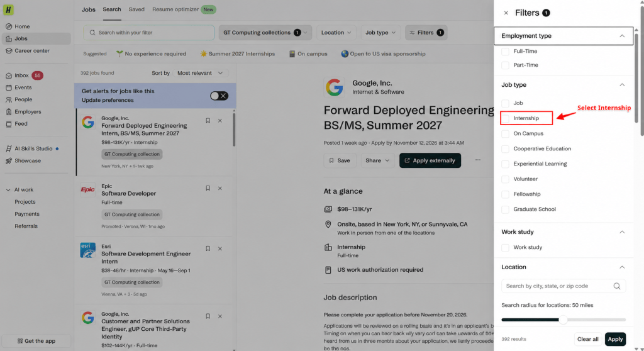Collapse the Location filter section
This screenshot has width=644, height=351.
[x=622, y=267]
